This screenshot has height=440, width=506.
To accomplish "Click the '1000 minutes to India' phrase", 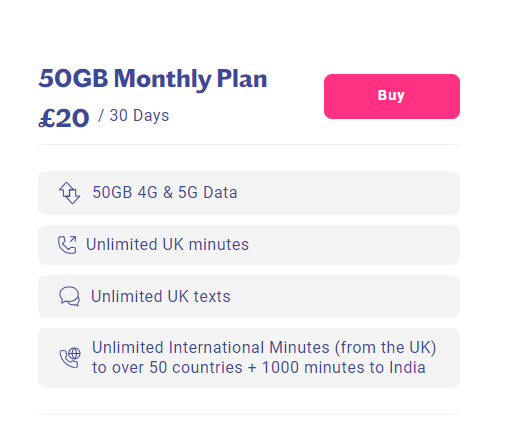I will [344, 367].
